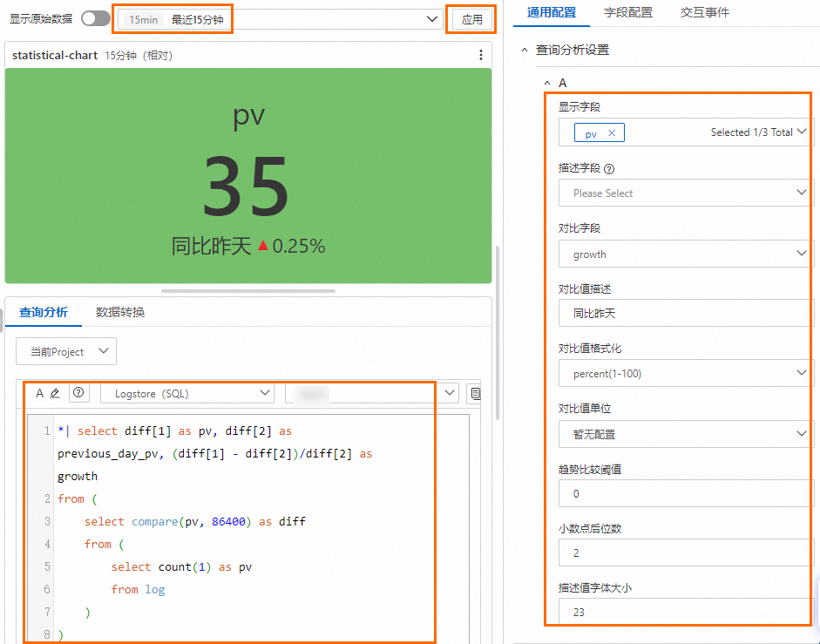The image size is (820, 644).
Task: Open the statistical-chart three-dot menu
Action: coord(481,55)
